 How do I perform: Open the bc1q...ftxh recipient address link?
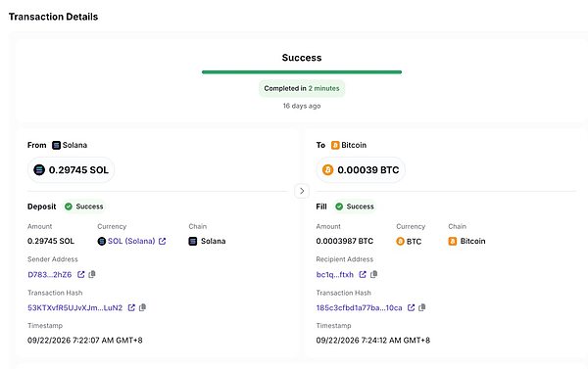tap(335, 275)
